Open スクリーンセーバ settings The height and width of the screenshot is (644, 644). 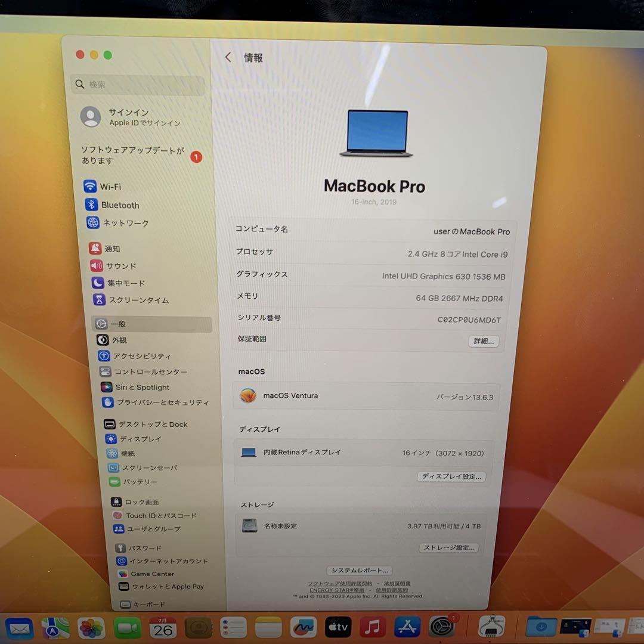pyautogui.click(x=143, y=467)
